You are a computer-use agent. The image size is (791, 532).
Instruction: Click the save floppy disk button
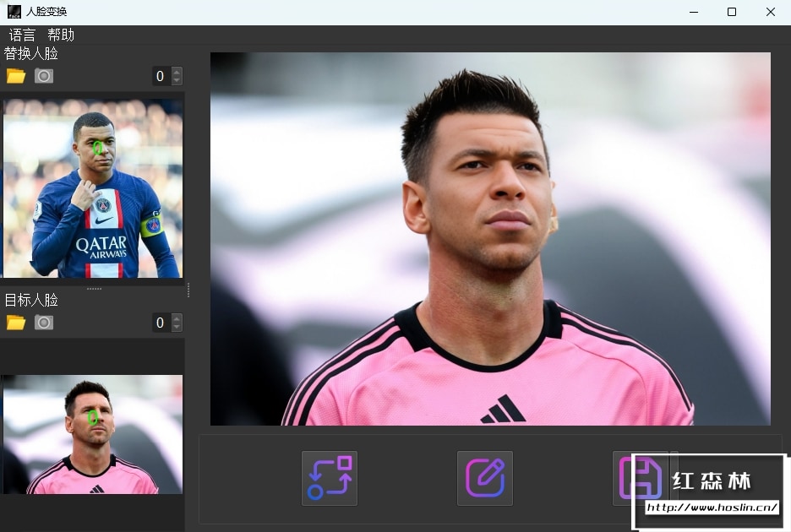640,478
